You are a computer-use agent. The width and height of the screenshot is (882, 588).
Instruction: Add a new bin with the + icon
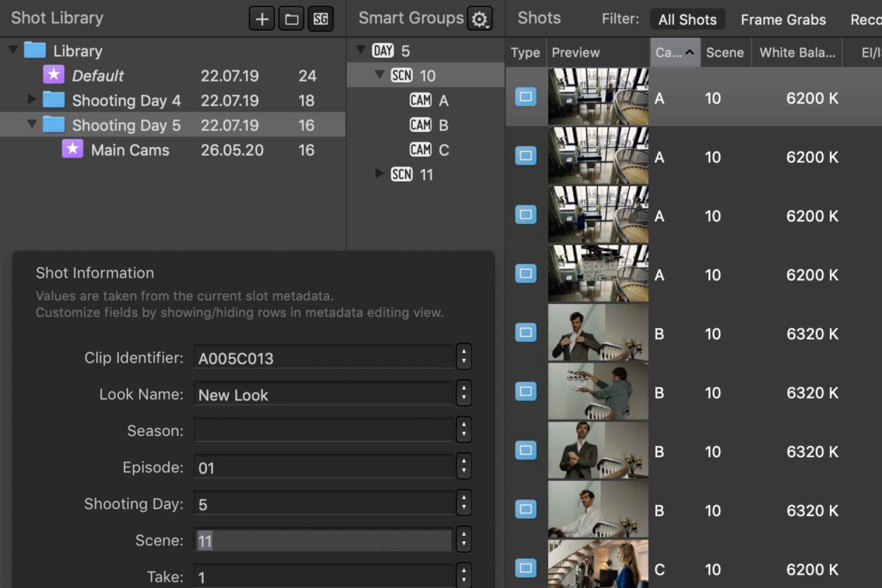tap(261, 18)
